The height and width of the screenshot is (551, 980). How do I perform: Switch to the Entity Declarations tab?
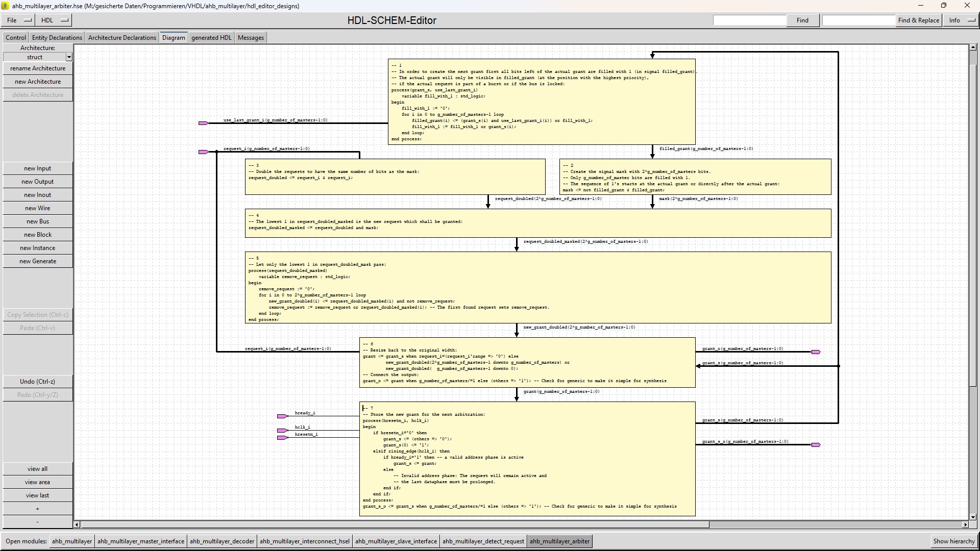(57, 38)
